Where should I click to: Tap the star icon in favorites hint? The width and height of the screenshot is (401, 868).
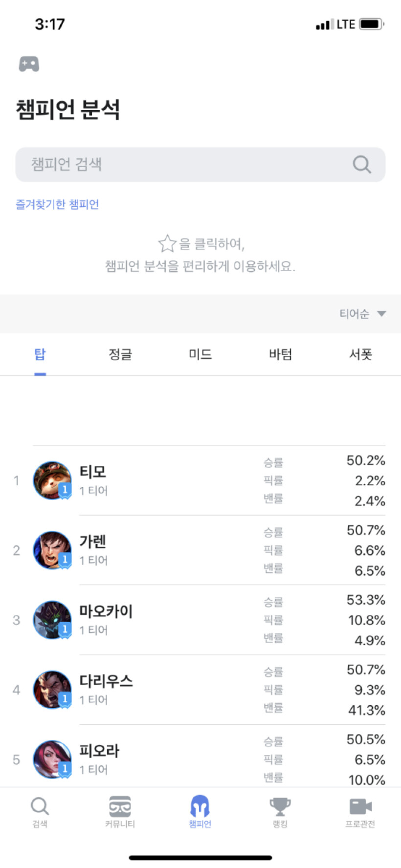[x=167, y=243]
